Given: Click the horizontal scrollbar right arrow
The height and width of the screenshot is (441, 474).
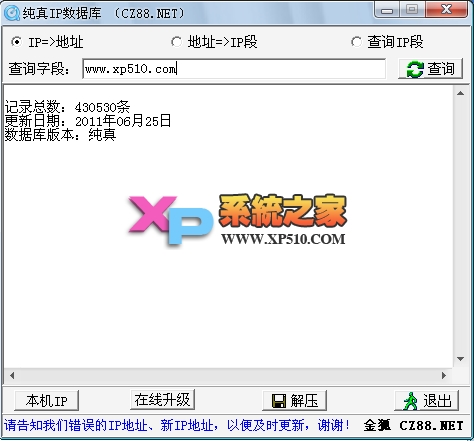Looking at the screenshot, I should (x=444, y=376).
